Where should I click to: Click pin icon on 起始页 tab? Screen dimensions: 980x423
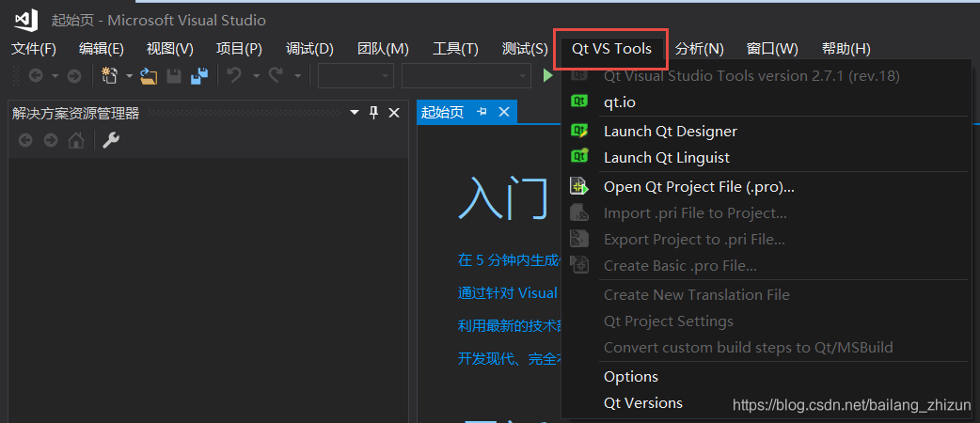click(x=482, y=112)
